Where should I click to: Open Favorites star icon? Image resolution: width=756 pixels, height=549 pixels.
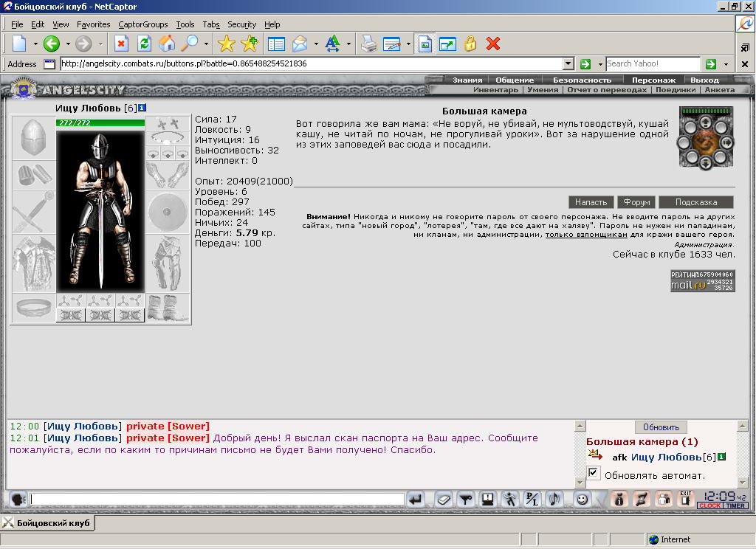pyautogui.click(x=226, y=44)
